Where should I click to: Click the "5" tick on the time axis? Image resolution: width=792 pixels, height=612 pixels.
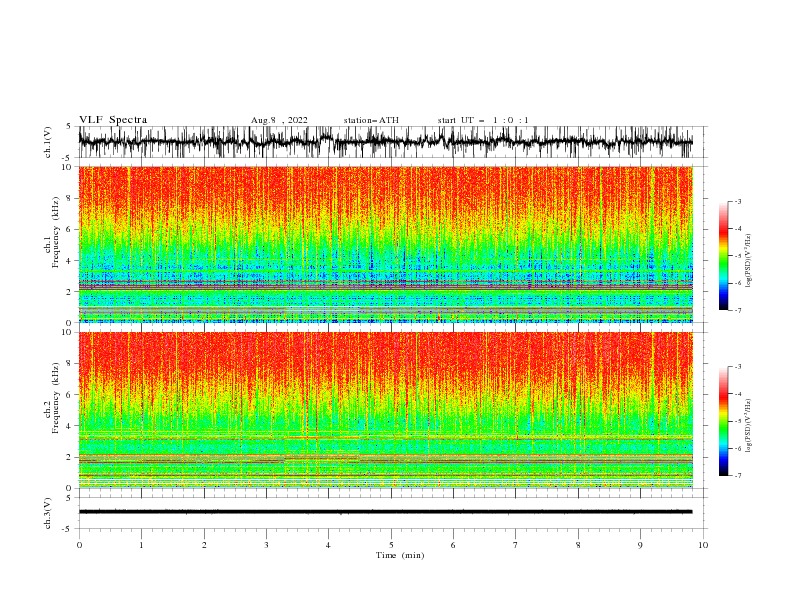[x=391, y=545]
